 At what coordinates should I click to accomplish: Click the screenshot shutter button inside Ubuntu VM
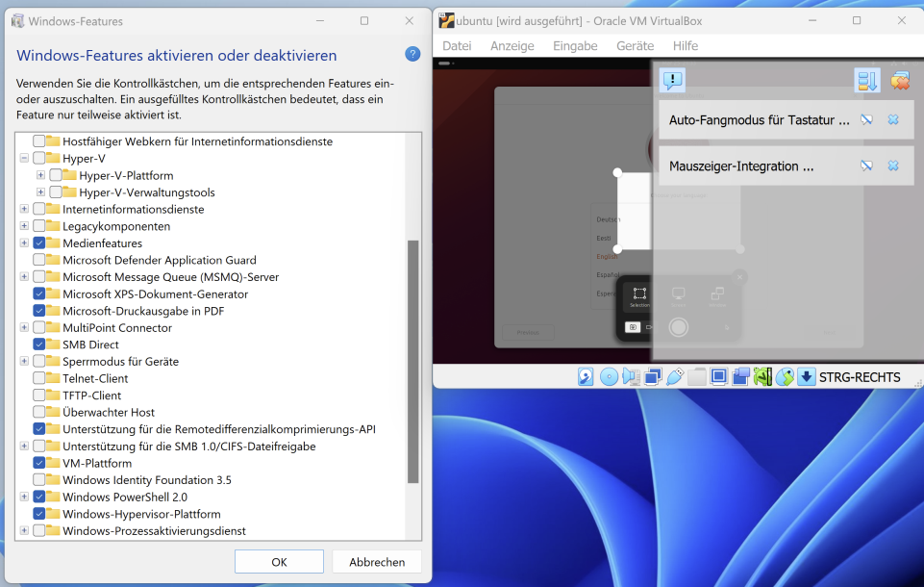point(678,327)
